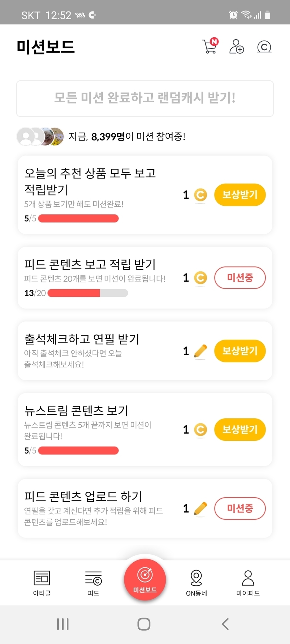This screenshot has width=290, height=644.
Task: Tap 미션중 on 피드 콘텐츠 보고 적립 받기 mission
Action: [240, 278]
